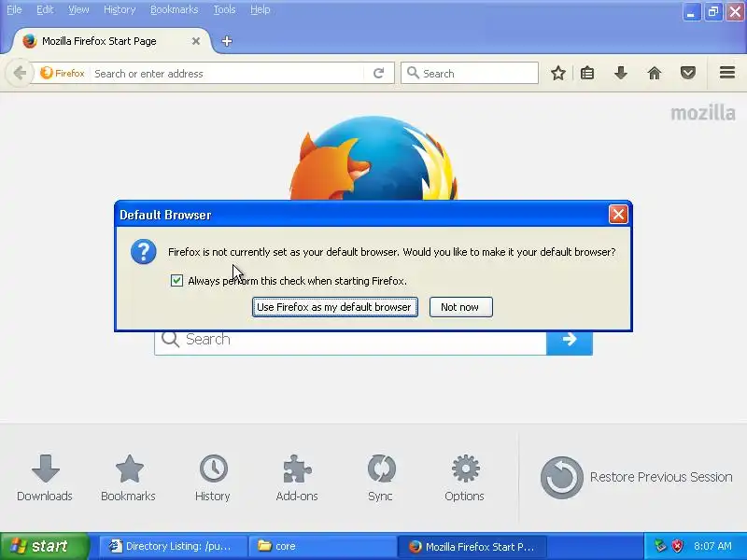
Task: Switch to Directory Listing taskbar window
Action: (x=173, y=546)
